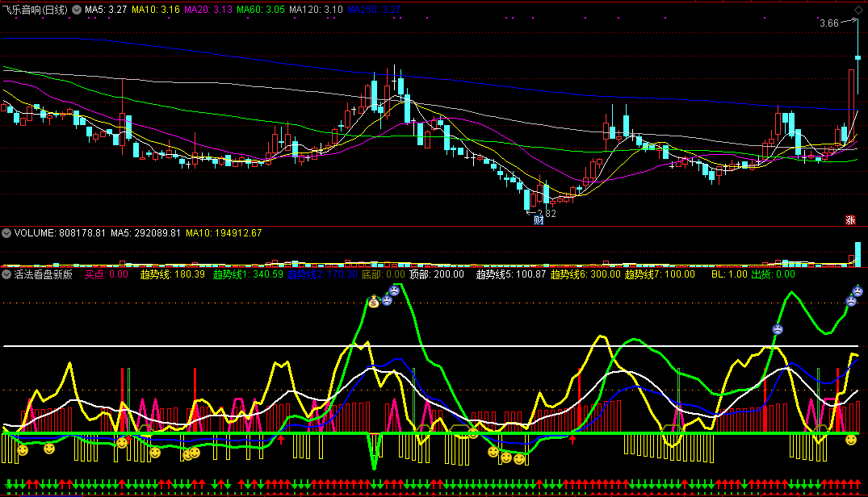Click the 趋势线5: 100.87 value
868x497 pixels.
click(x=511, y=274)
